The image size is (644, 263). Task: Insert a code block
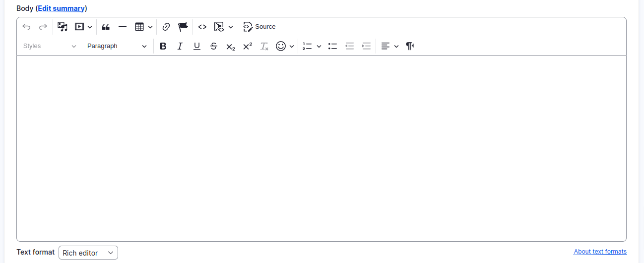pos(219,27)
